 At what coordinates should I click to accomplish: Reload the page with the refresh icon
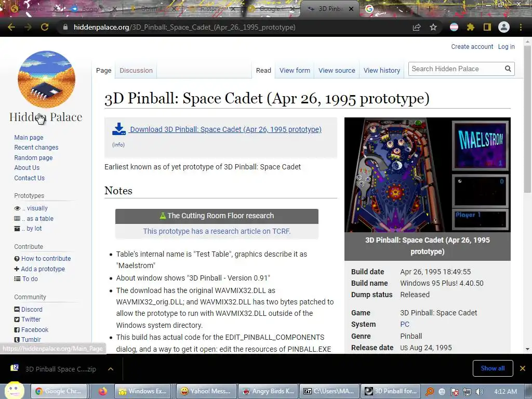pos(45,27)
